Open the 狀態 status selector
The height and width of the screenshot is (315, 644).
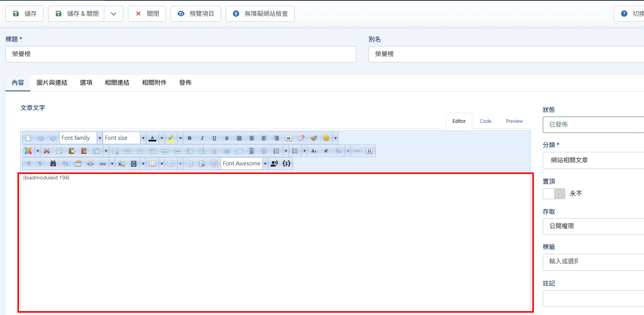593,124
